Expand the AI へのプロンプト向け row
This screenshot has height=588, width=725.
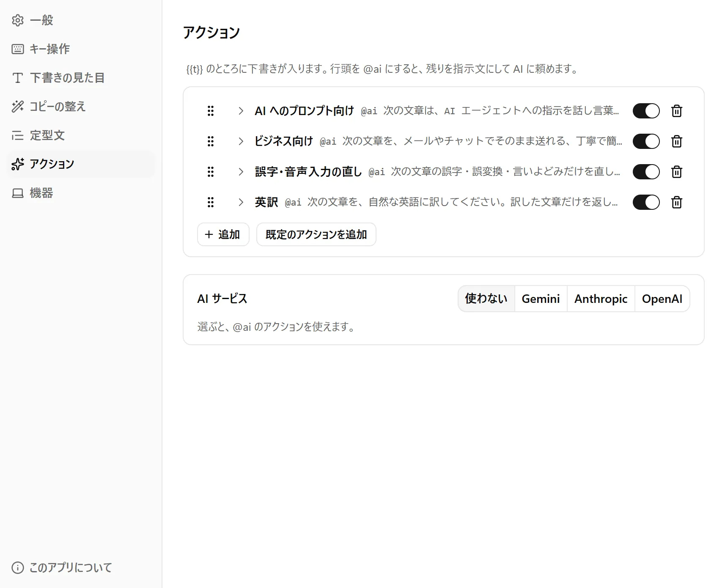(x=241, y=111)
